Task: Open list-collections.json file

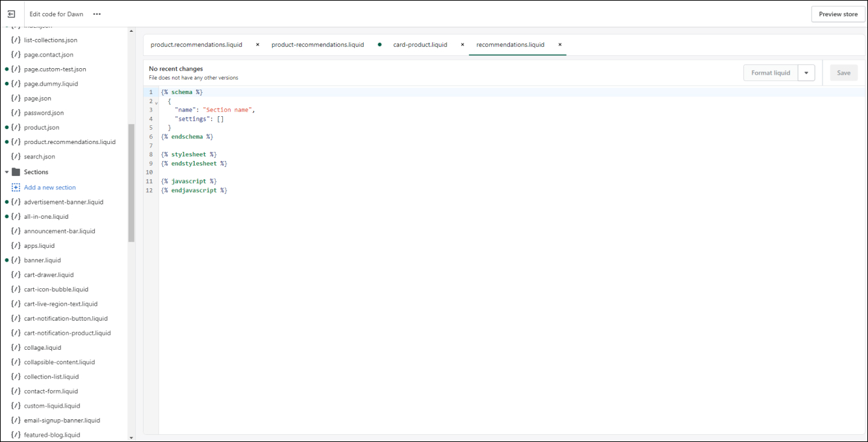Action: click(x=51, y=40)
